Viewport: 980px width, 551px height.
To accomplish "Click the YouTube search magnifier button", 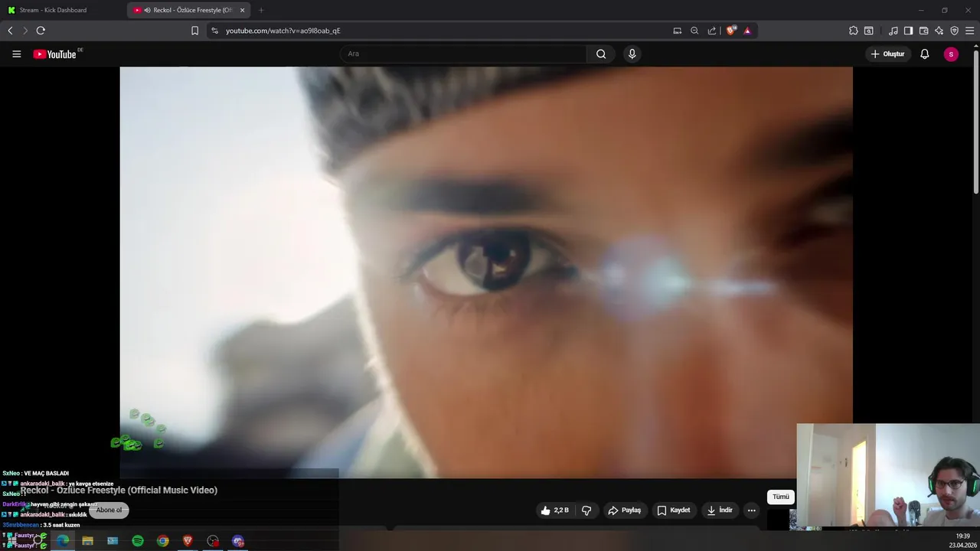I will (601, 54).
